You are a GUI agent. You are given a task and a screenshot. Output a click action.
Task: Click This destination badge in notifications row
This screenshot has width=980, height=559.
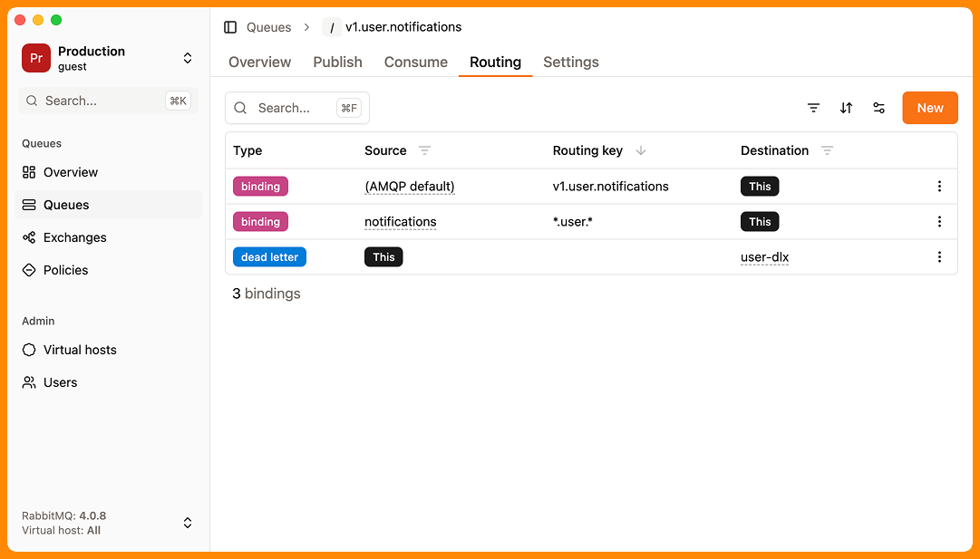pyautogui.click(x=760, y=222)
